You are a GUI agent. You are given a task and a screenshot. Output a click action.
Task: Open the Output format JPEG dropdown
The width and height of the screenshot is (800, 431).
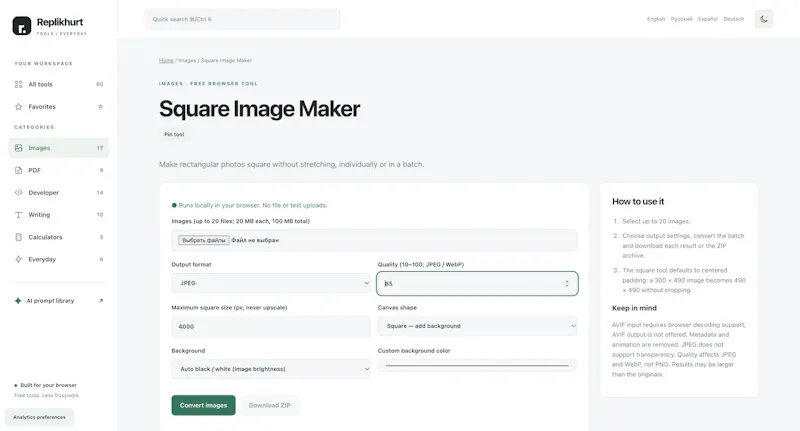click(271, 283)
